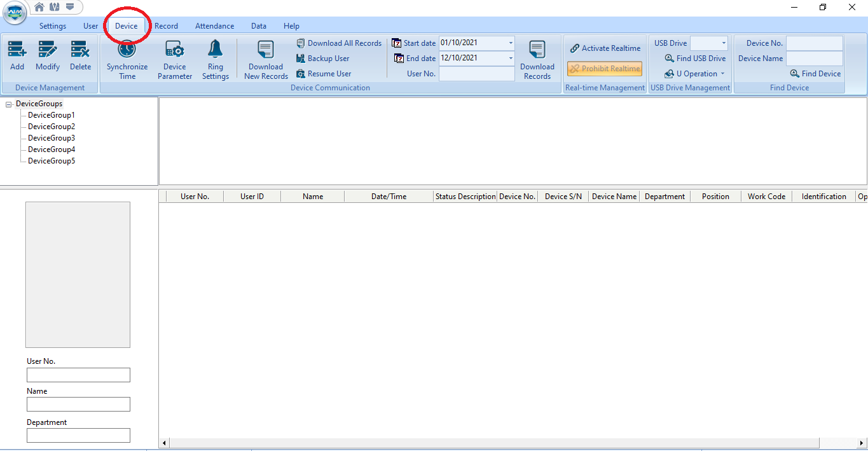
Task: Click the left panel Name field
Action: pyautogui.click(x=78, y=405)
